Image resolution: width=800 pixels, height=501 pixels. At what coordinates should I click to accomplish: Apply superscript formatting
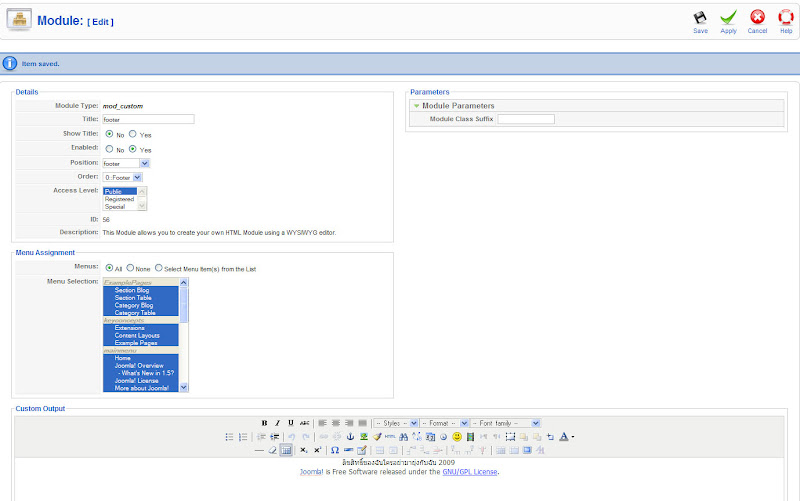[x=317, y=450]
